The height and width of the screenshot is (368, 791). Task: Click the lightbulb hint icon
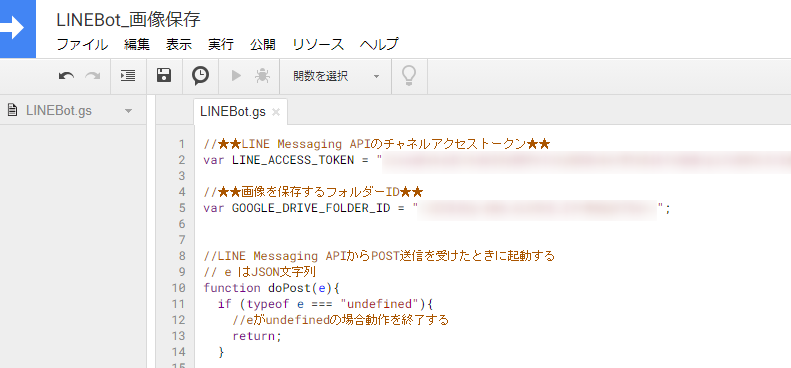(x=409, y=76)
